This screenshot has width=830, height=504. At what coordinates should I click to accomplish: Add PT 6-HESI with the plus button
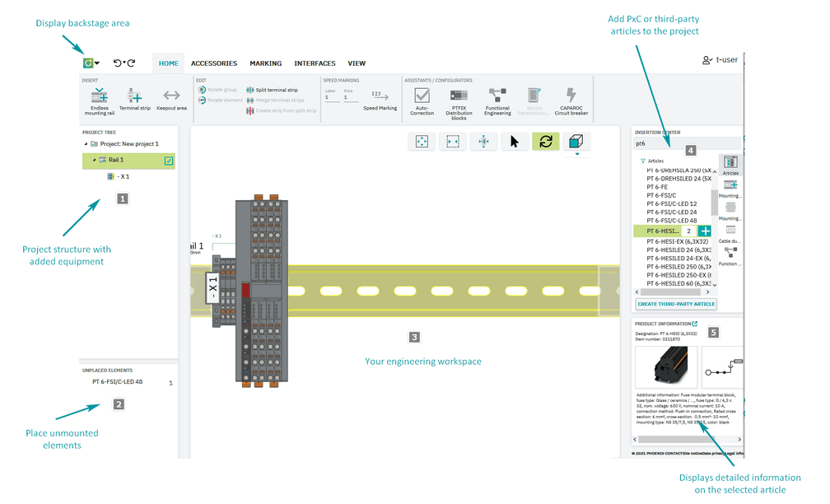tap(705, 231)
